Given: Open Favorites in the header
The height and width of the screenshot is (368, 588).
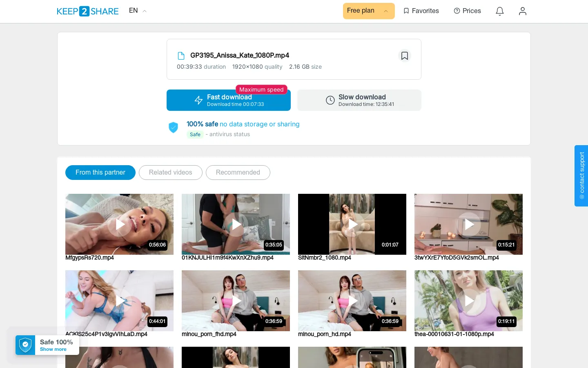Looking at the screenshot, I should 421,11.
